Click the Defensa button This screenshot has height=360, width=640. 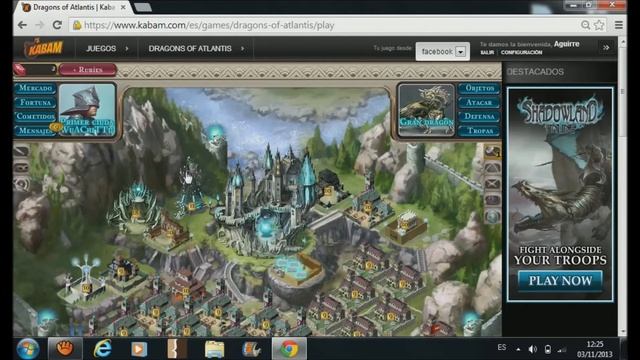(479, 116)
